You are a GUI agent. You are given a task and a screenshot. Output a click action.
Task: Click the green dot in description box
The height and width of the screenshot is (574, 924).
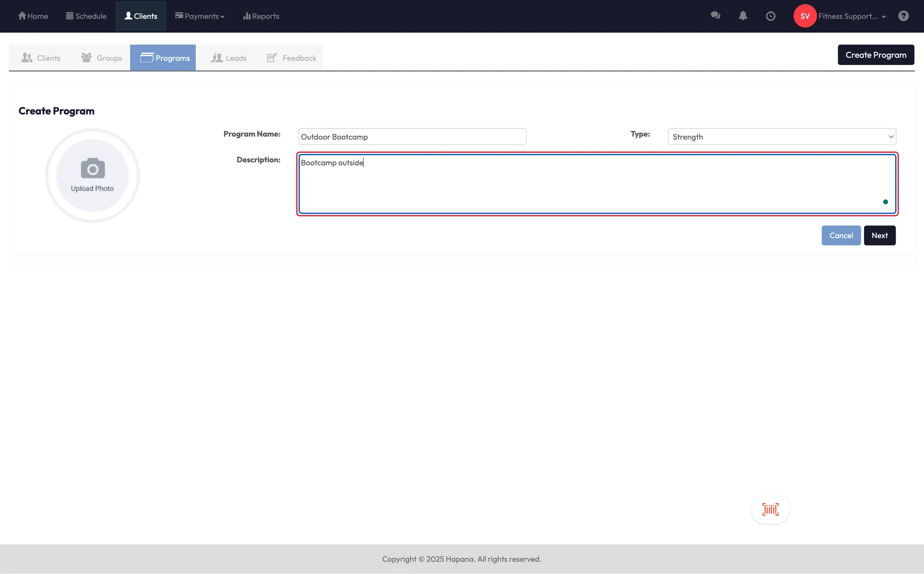point(885,202)
